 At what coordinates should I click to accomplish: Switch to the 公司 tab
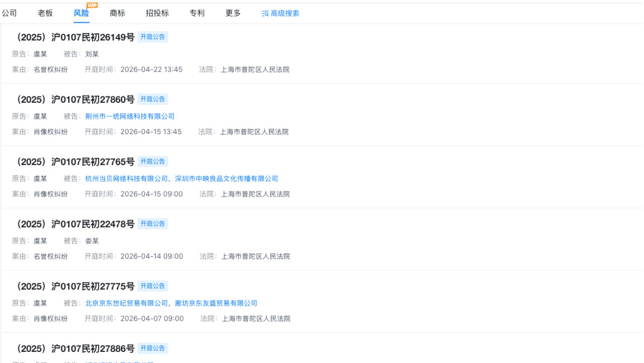pos(10,13)
